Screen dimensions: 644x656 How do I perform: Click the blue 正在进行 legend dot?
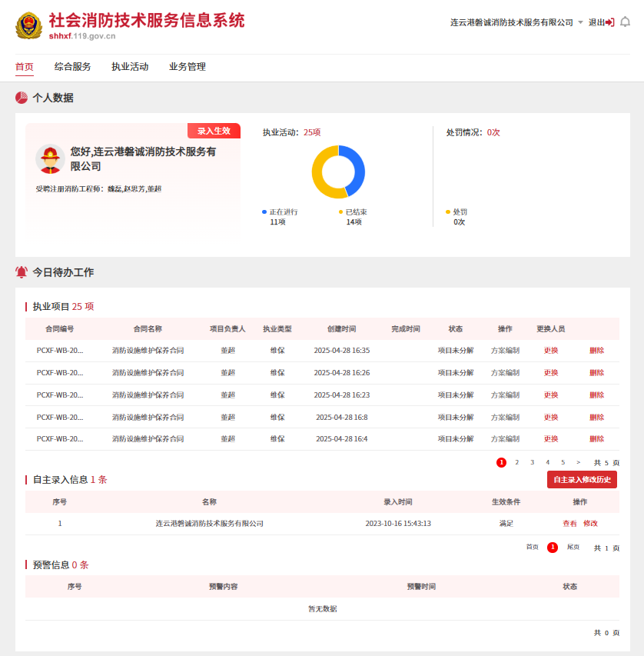coord(264,211)
